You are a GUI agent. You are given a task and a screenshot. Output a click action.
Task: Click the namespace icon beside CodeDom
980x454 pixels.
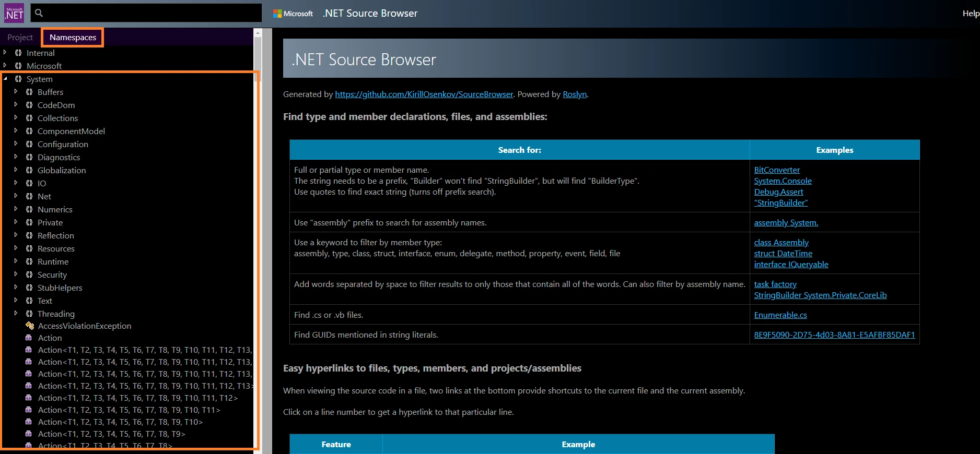[x=29, y=105]
